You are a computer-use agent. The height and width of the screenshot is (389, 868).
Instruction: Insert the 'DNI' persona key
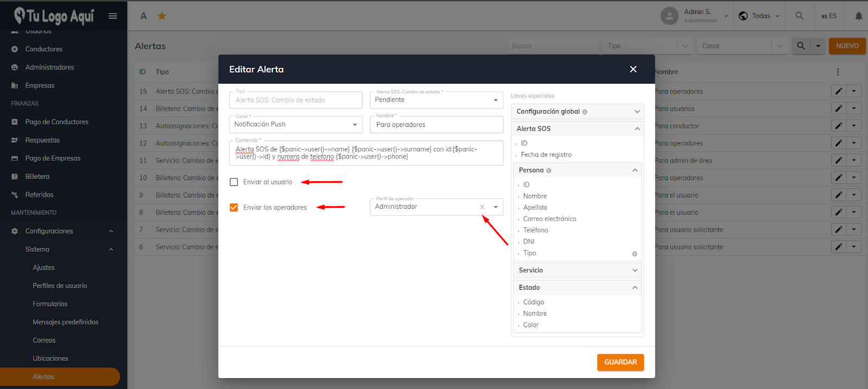(x=529, y=242)
